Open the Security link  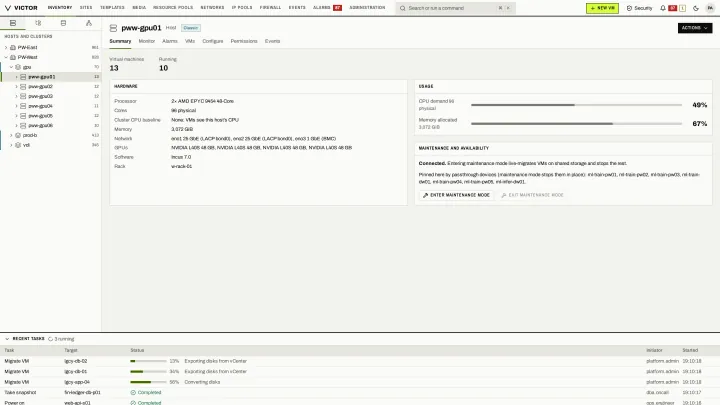[639, 8]
